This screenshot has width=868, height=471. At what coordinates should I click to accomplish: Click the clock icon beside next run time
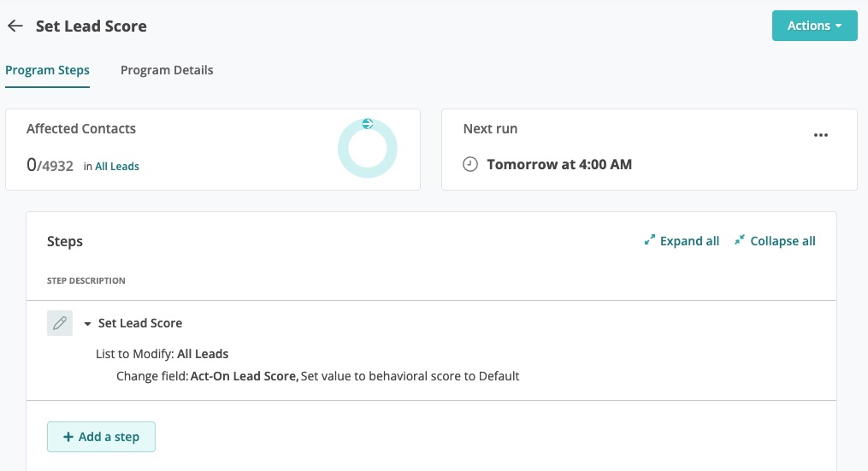click(469, 164)
